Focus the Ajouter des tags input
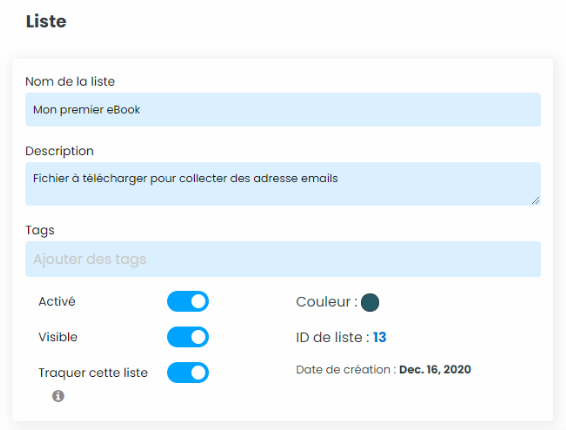 (x=283, y=259)
